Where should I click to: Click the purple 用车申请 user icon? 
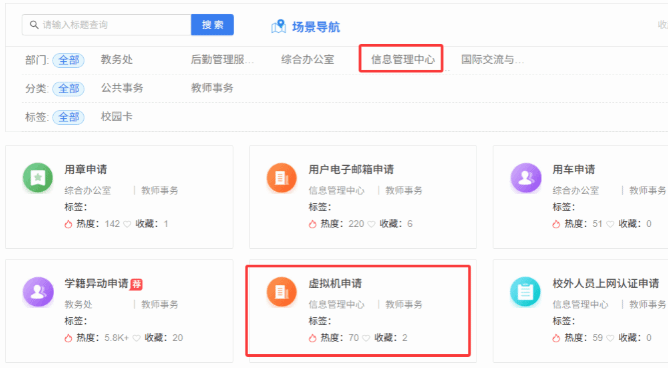[x=526, y=178]
